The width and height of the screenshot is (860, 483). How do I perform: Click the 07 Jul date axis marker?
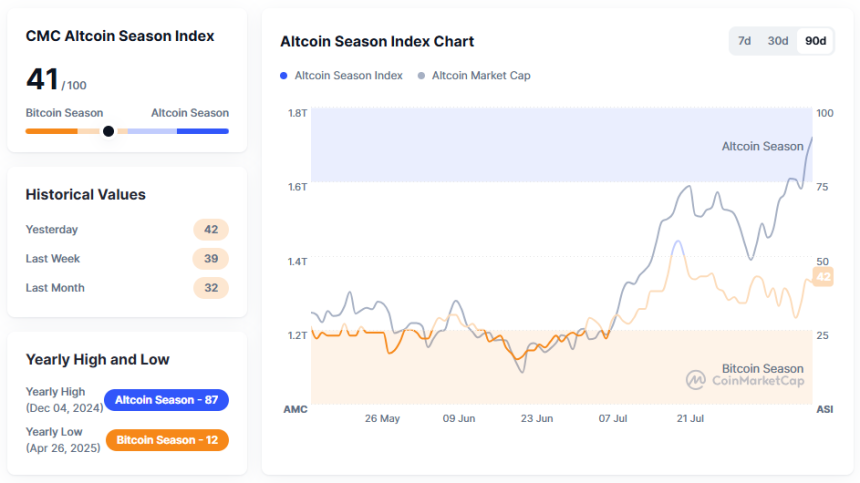click(613, 419)
